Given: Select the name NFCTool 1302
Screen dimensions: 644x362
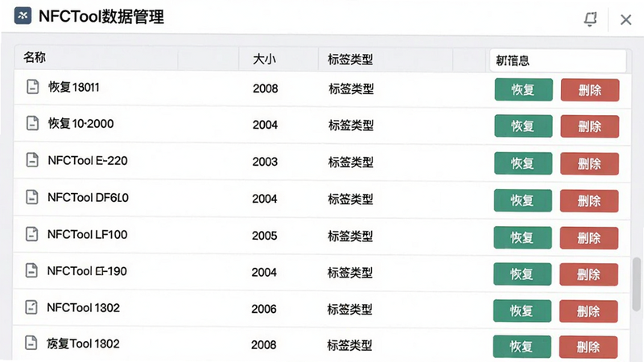Looking at the screenshot, I should (x=84, y=307).
